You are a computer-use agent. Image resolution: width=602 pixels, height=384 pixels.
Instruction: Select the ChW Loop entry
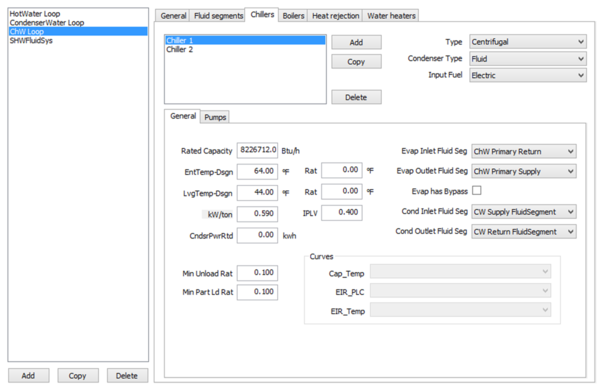click(78, 31)
